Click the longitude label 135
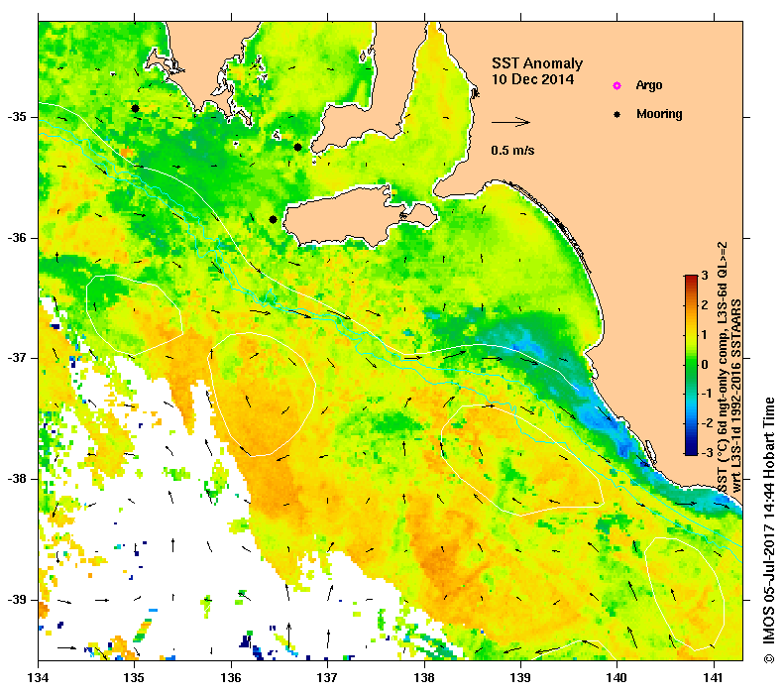This screenshot has height=694, width=784. [x=135, y=678]
